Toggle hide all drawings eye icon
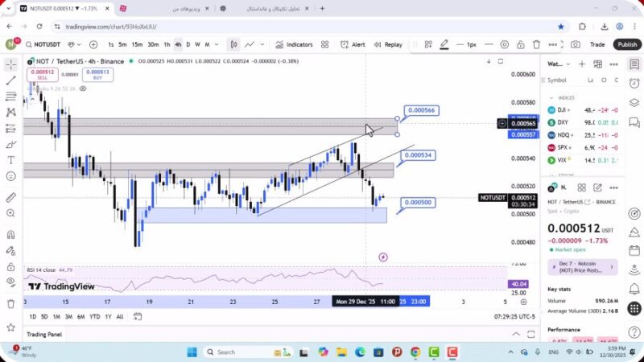Image resolution: width=644 pixels, height=362 pixels. [10, 282]
